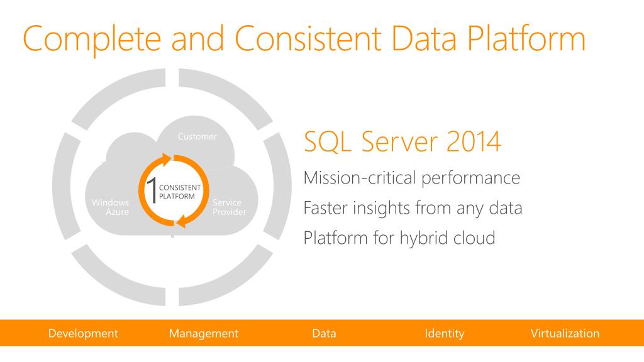Screen dimensions: 644x362
Task: Select the Windows Azure cloud label
Action: (111, 207)
